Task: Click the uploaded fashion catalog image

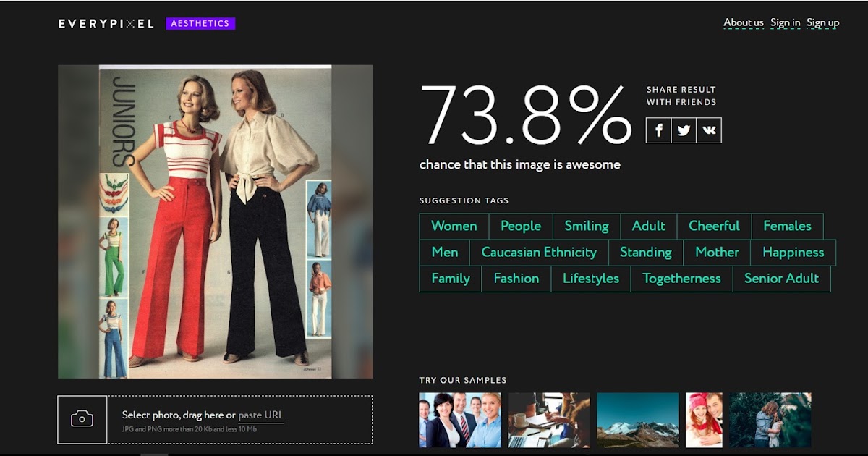Action: click(215, 221)
